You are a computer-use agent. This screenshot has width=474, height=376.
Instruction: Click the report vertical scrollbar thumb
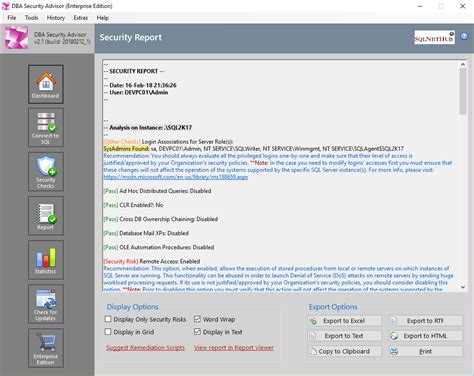[x=463, y=92]
